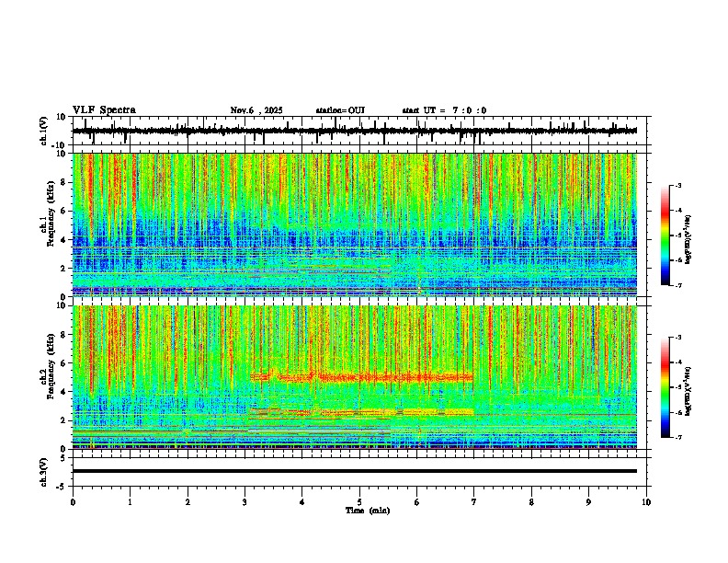Click the "ch.1(V)" axis label
The height and width of the screenshot is (563, 728).
(x=44, y=131)
